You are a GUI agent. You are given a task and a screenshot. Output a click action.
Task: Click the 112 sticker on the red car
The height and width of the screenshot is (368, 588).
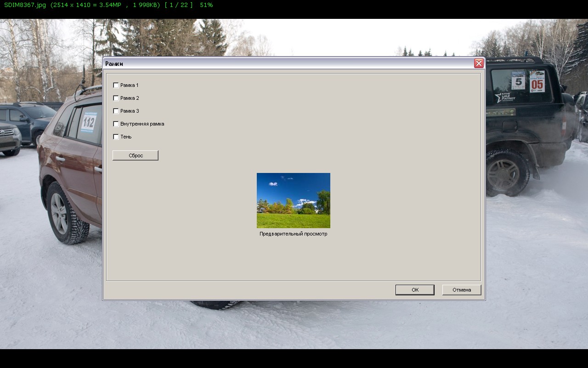click(x=89, y=122)
